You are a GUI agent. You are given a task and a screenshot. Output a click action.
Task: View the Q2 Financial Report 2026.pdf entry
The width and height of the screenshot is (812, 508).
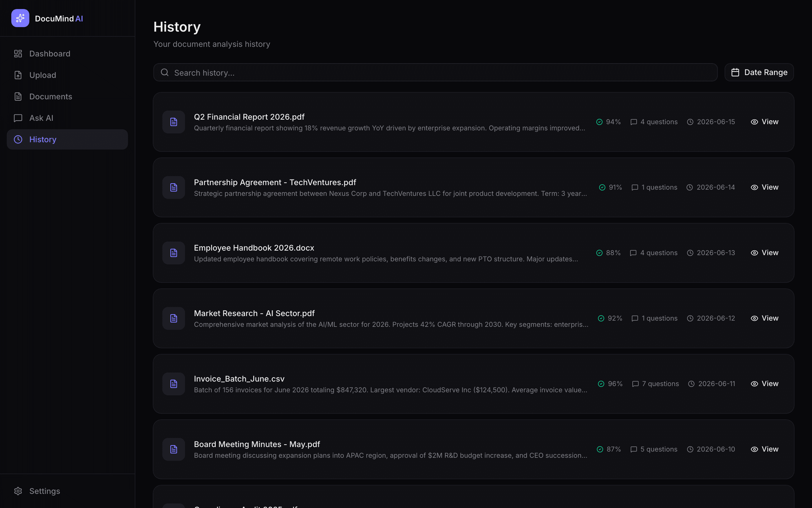764,122
